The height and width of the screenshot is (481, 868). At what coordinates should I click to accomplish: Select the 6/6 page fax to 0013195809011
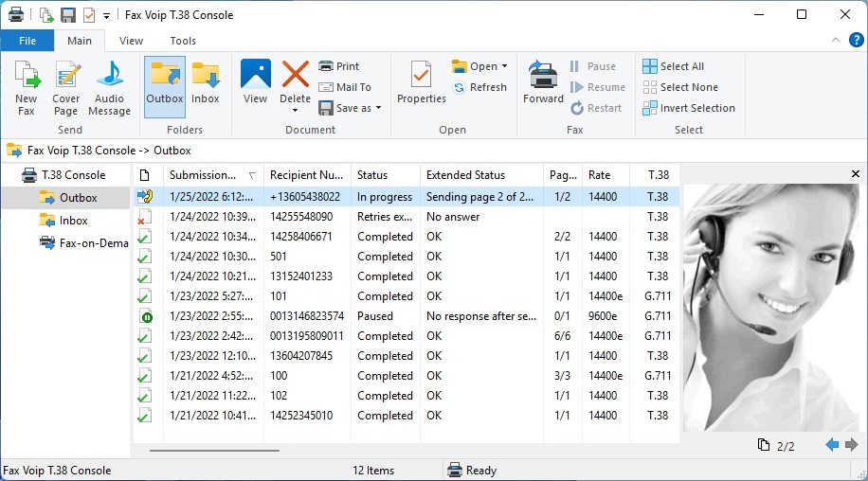tap(407, 336)
